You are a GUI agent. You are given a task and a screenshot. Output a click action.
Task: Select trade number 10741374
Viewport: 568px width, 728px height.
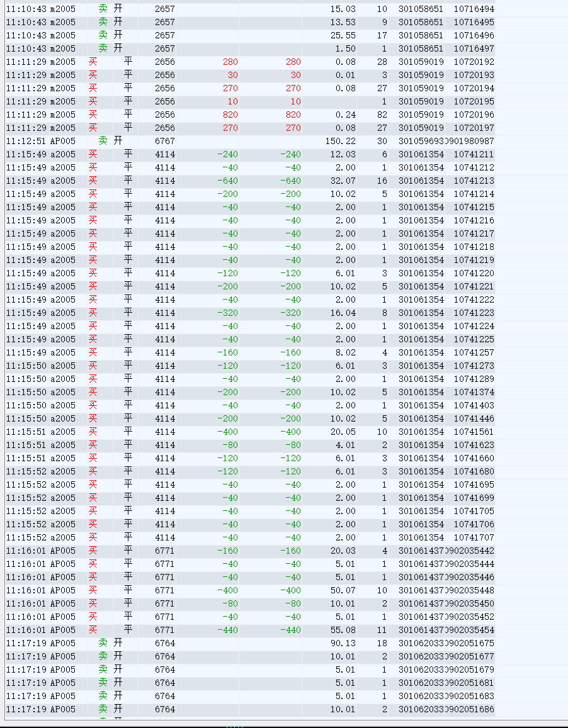pos(474,392)
